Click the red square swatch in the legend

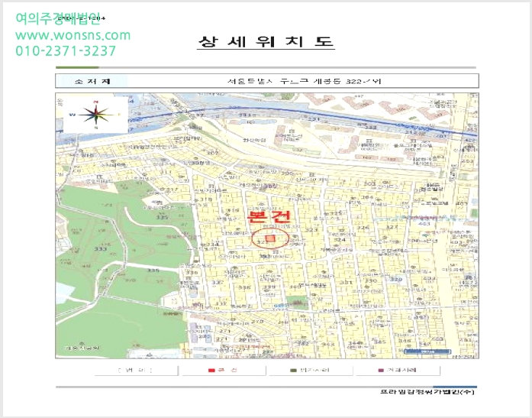point(211,370)
